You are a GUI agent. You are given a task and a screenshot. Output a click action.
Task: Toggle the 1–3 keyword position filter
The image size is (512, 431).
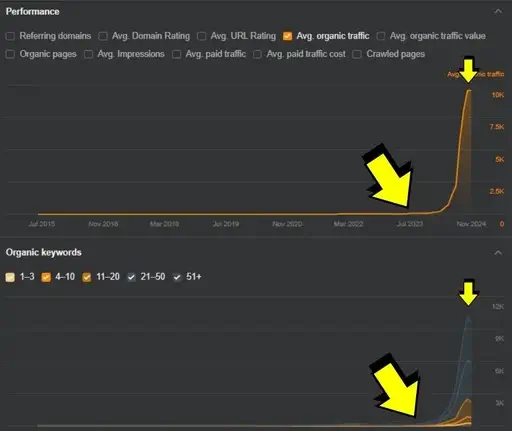(10, 277)
